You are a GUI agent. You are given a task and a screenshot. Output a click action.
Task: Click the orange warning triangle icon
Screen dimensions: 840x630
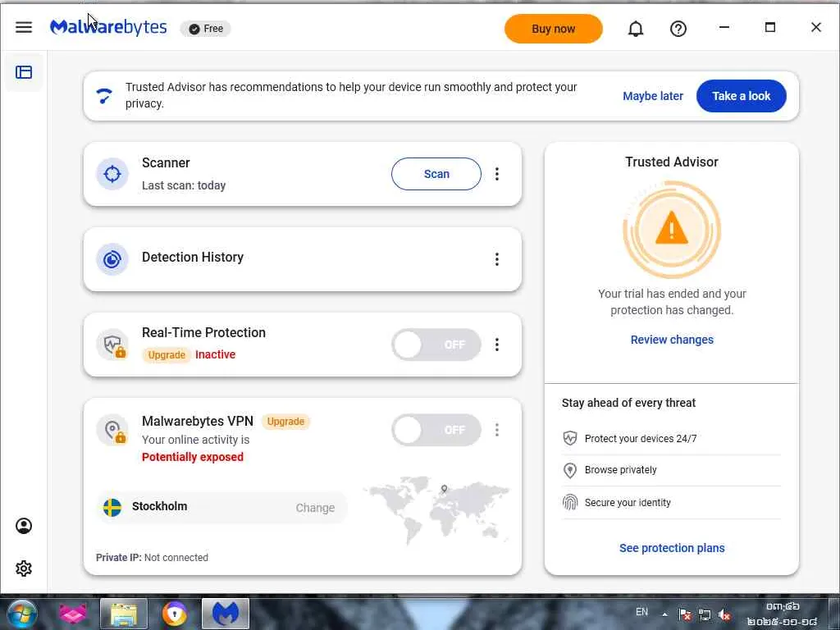(672, 227)
